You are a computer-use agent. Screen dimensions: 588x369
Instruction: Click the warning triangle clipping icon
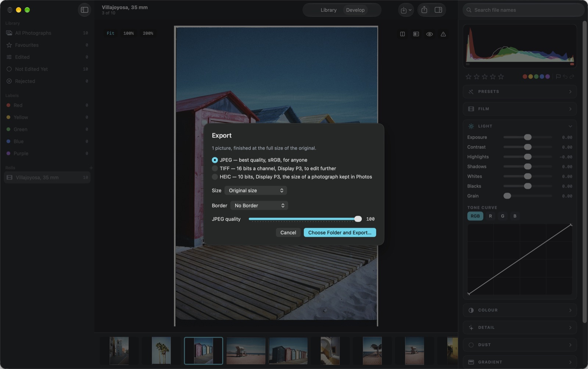(x=443, y=34)
